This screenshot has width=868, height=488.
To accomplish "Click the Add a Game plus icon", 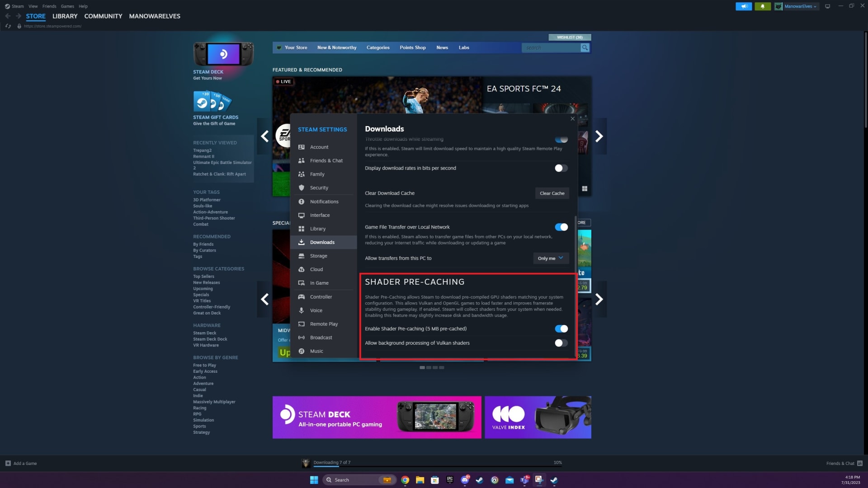I will point(8,464).
